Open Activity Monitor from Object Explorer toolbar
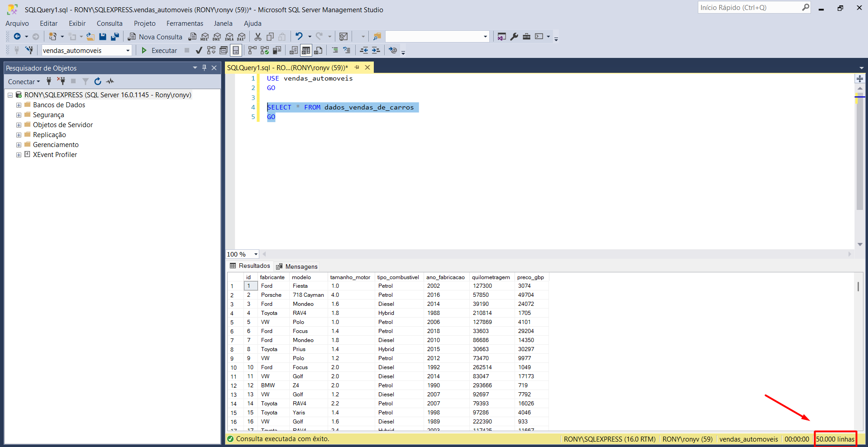This screenshot has height=447, width=868. [110, 81]
